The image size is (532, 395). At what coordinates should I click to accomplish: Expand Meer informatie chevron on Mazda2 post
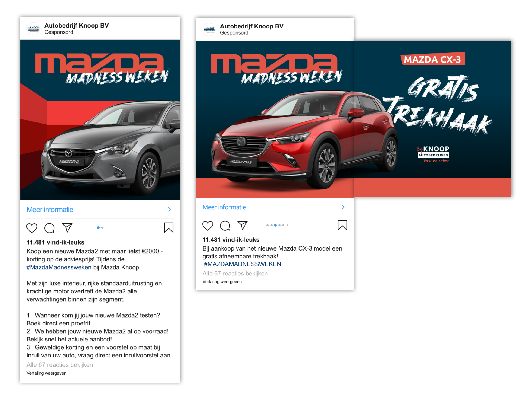tap(169, 210)
